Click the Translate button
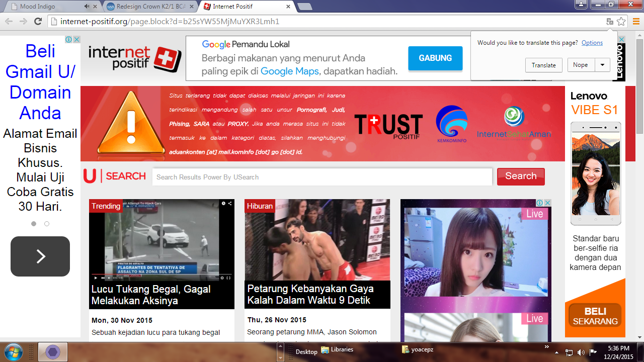 coord(544,65)
